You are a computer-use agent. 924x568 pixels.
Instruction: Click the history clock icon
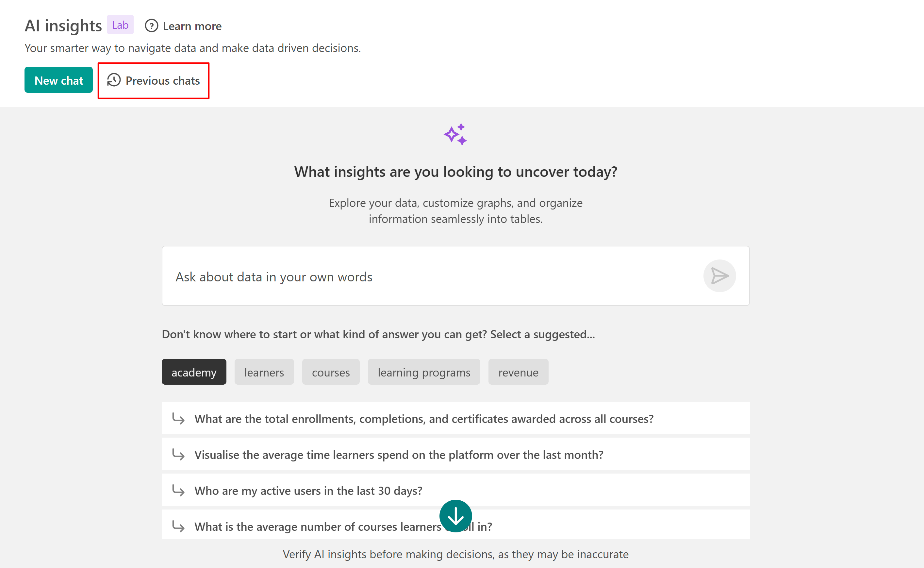pyautogui.click(x=114, y=80)
